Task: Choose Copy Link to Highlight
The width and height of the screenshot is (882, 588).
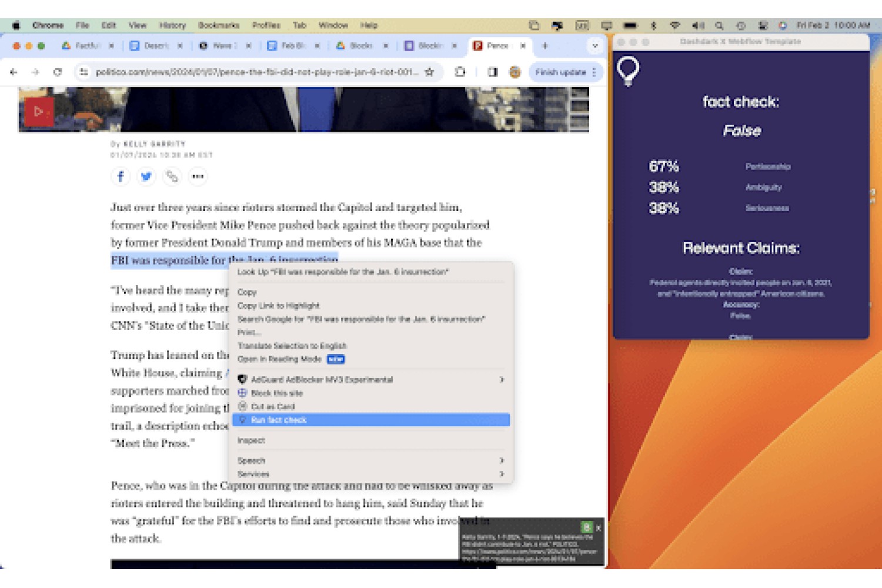Action: click(370, 305)
